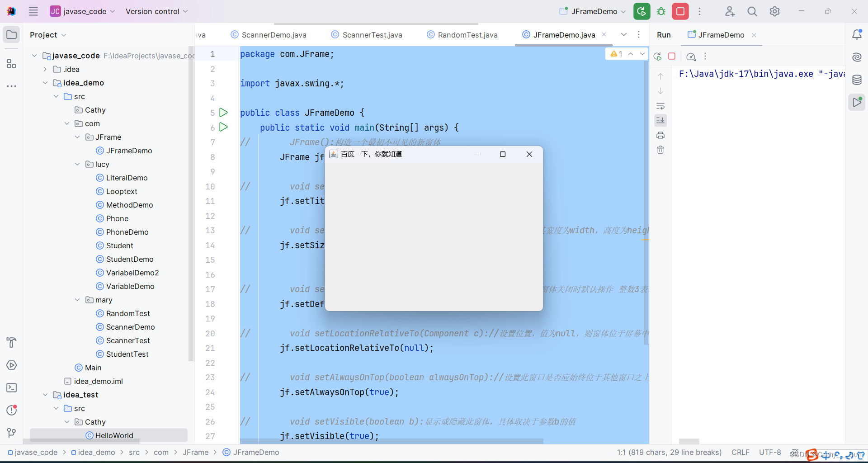
Task: Open the Database tool window
Action: click(x=857, y=80)
